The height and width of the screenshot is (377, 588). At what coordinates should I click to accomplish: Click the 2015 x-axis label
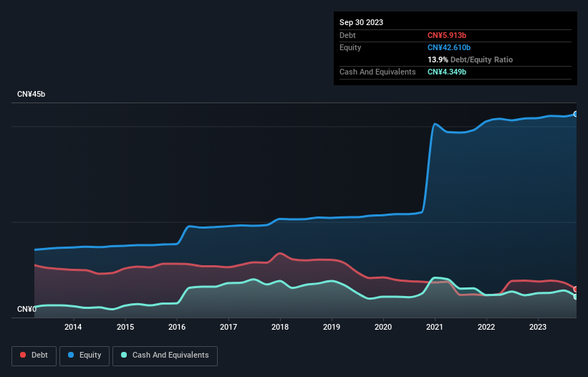125,327
